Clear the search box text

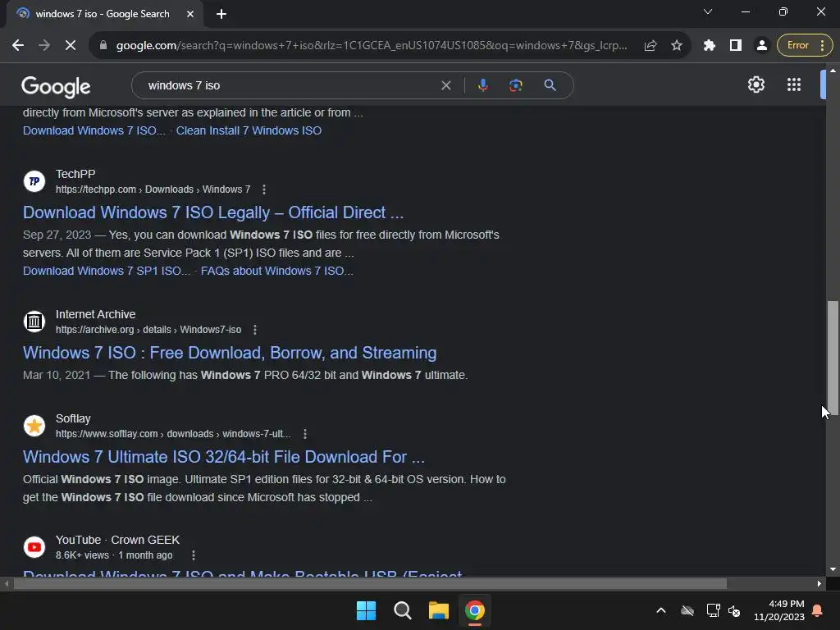[445, 85]
